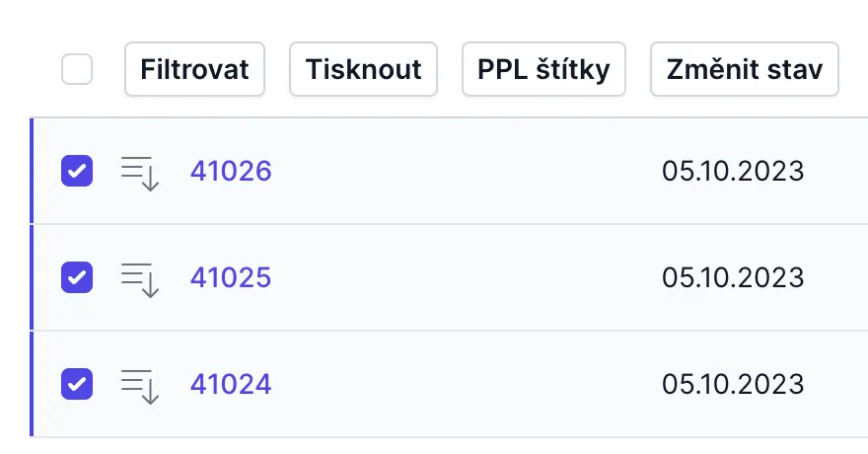Click the date cell in the 41025 row
868x454 pixels.
point(733,278)
